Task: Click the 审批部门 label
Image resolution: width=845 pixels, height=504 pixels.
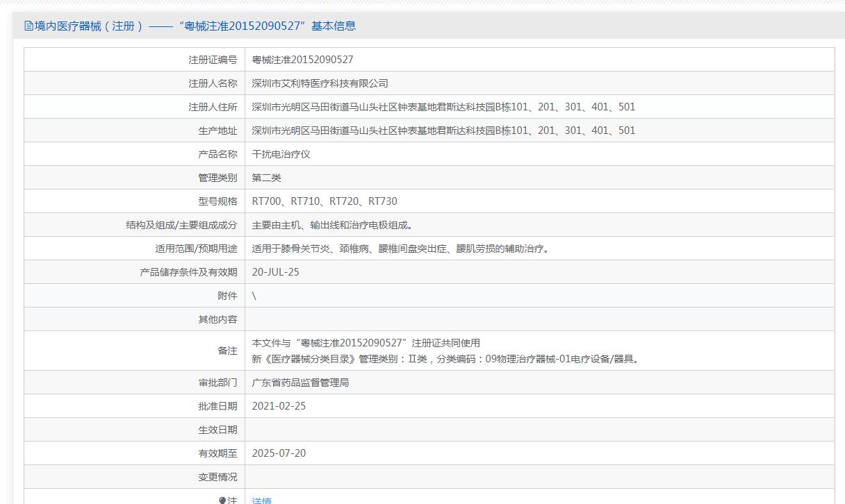Action: 218,383
